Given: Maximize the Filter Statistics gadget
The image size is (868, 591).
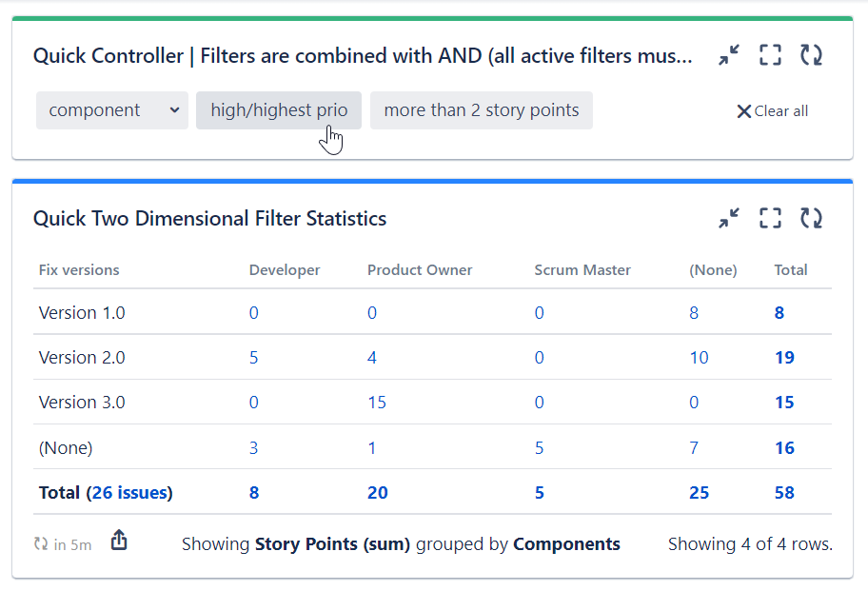Looking at the screenshot, I should click(x=770, y=218).
